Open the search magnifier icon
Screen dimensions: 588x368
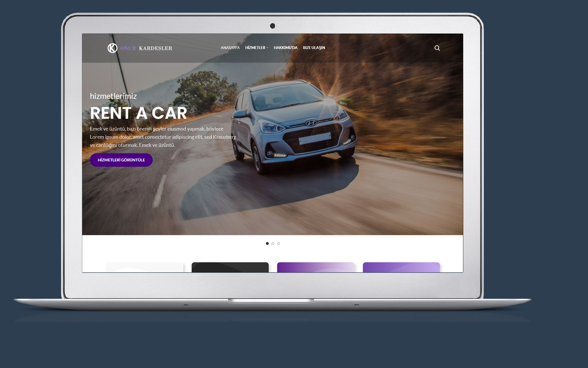(437, 48)
